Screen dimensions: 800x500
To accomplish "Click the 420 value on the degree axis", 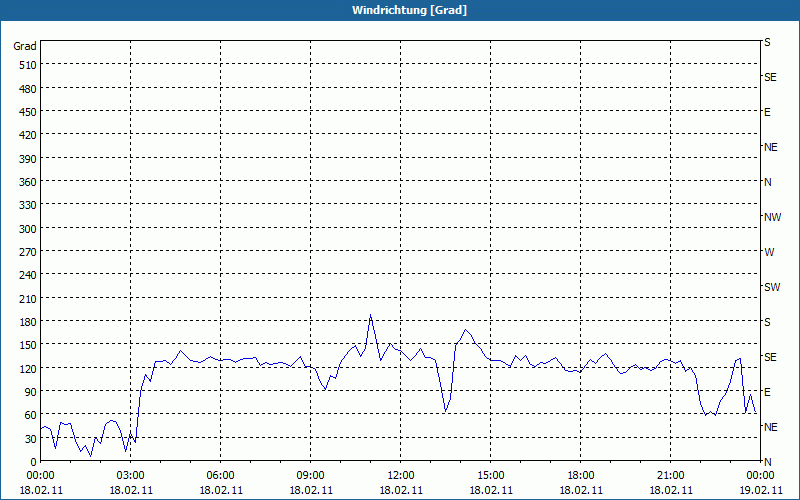I will tap(28, 135).
